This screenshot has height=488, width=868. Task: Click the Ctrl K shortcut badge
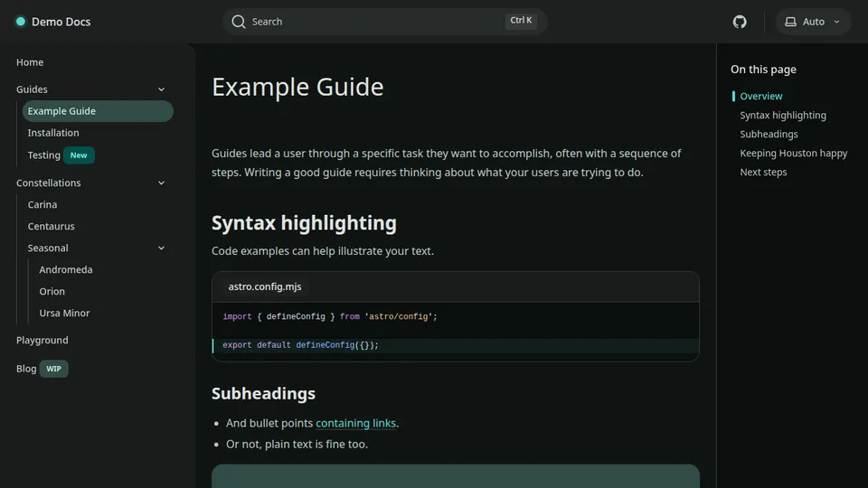[521, 21]
